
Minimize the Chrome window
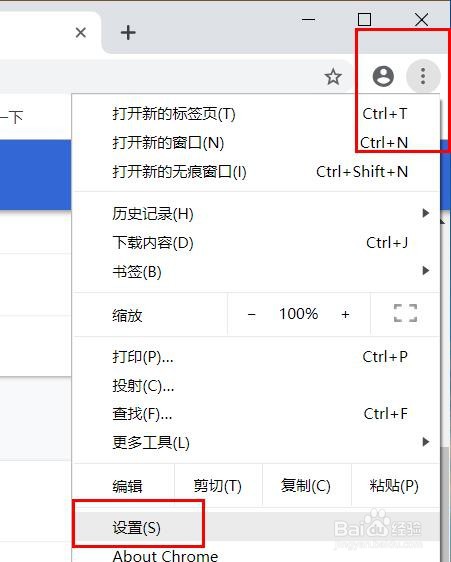tap(308, 19)
